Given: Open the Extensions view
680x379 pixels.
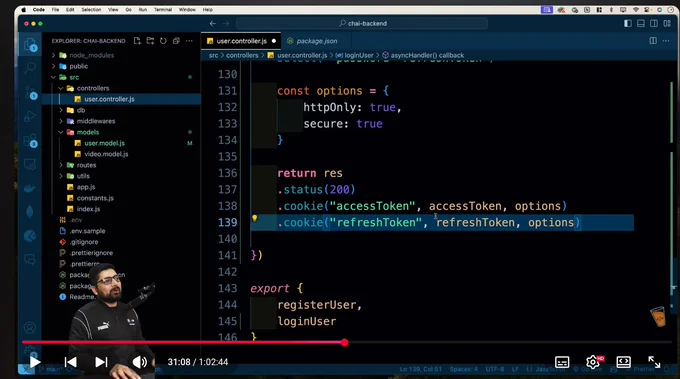Looking at the screenshot, I should click(30, 140).
